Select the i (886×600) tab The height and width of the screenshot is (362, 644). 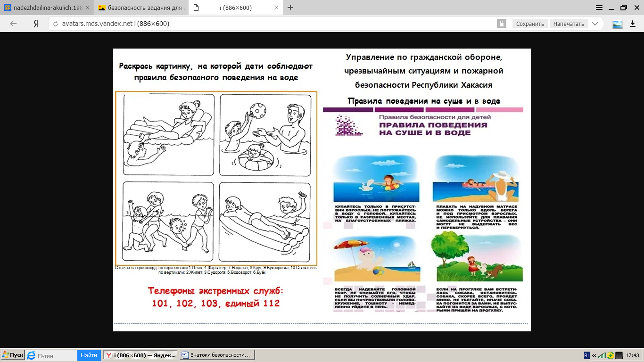click(x=237, y=8)
